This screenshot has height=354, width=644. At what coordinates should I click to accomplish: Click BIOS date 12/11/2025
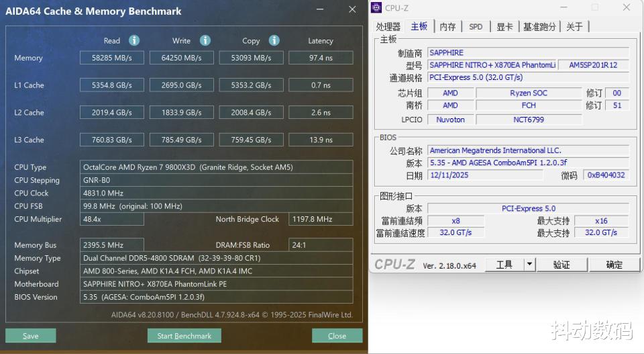click(485, 175)
